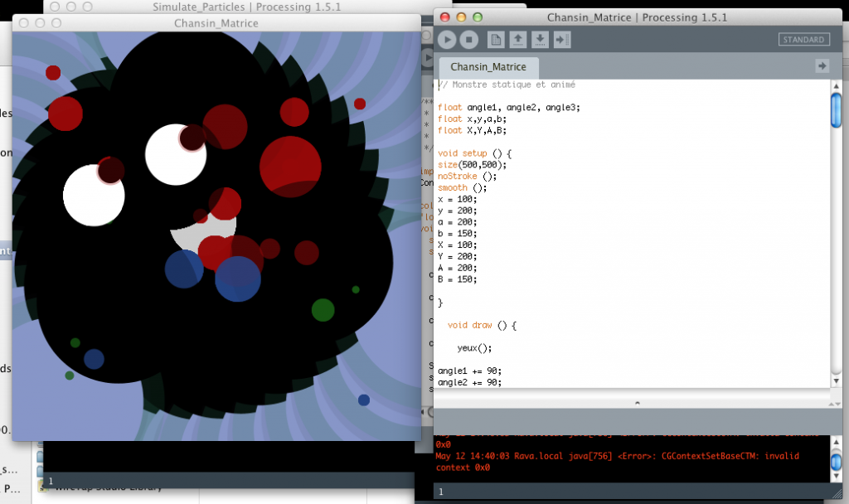This screenshot has width=849, height=504.
Task: Click the console scrollbar thumb
Action: click(836, 462)
